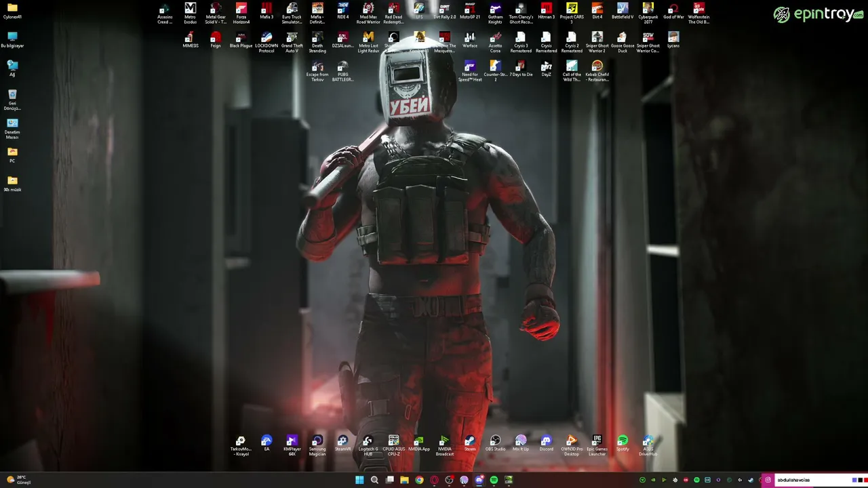This screenshot has height=488, width=868.
Task: Open the Mad Max Road Warrior shortcut
Action: click(x=368, y=13)
